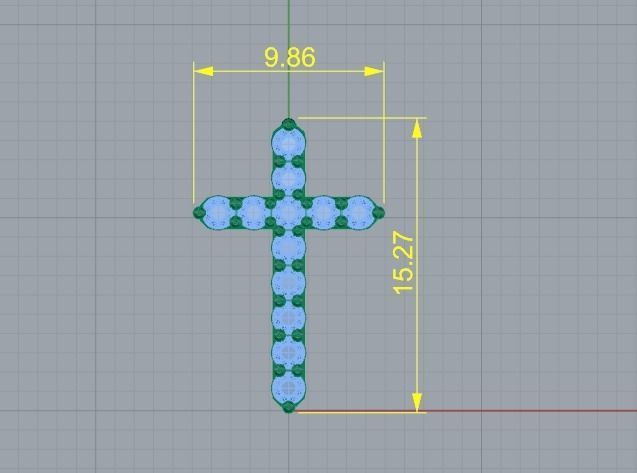Select the 9.86 width dimension text
This screenshot has height=473, width=637.
click(290, 57)
